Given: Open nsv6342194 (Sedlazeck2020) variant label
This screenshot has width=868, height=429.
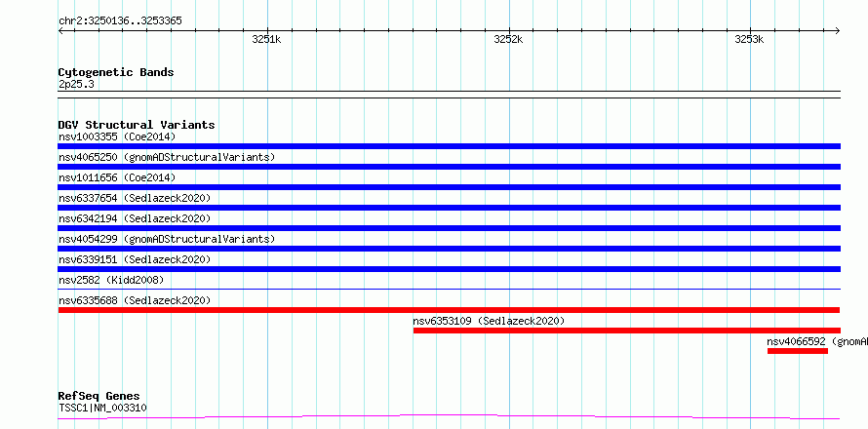Looking at the screenshot, I should (135, 218).
